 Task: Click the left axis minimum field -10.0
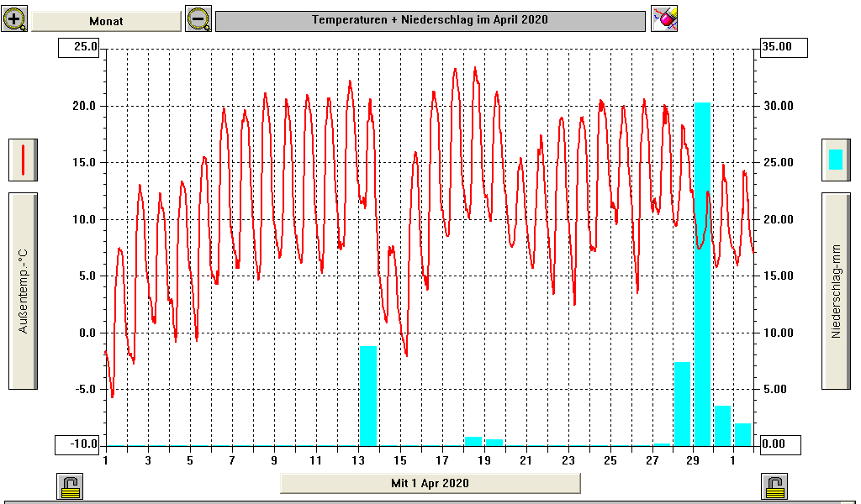click(78, 444)
